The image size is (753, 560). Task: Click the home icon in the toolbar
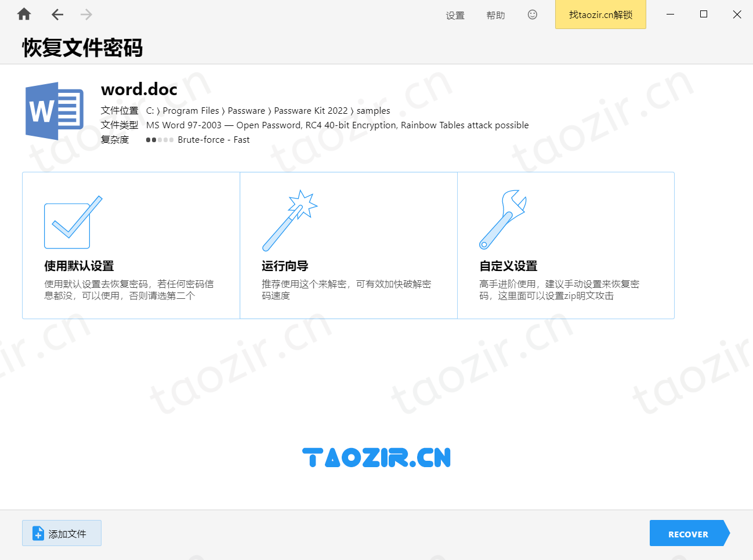click(24, 13)
